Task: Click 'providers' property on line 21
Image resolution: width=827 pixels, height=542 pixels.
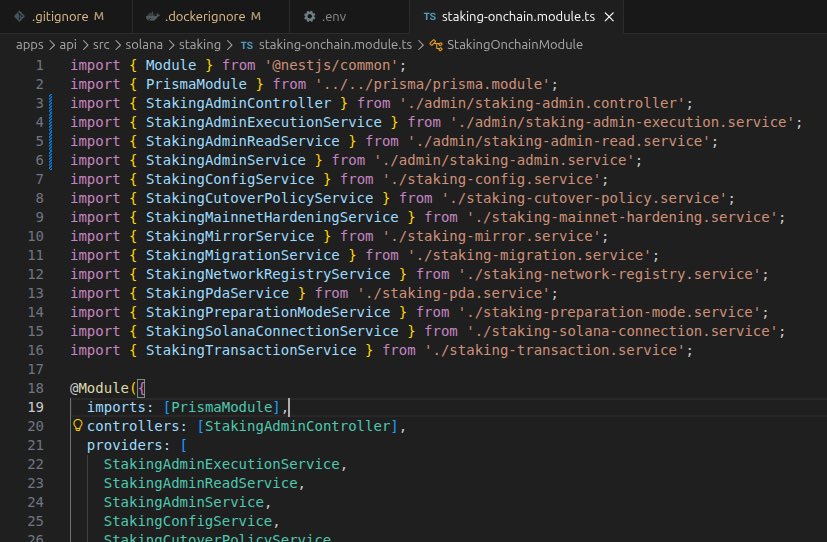Action: point(124,445)
